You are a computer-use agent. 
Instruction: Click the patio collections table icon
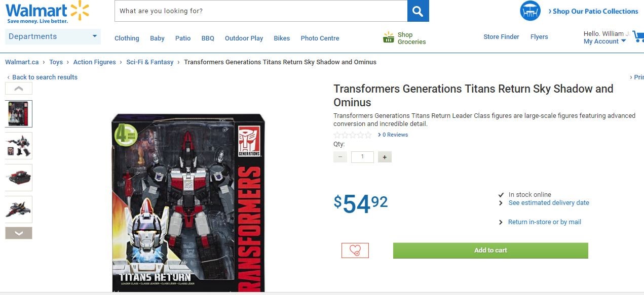[x=530, y=11]
